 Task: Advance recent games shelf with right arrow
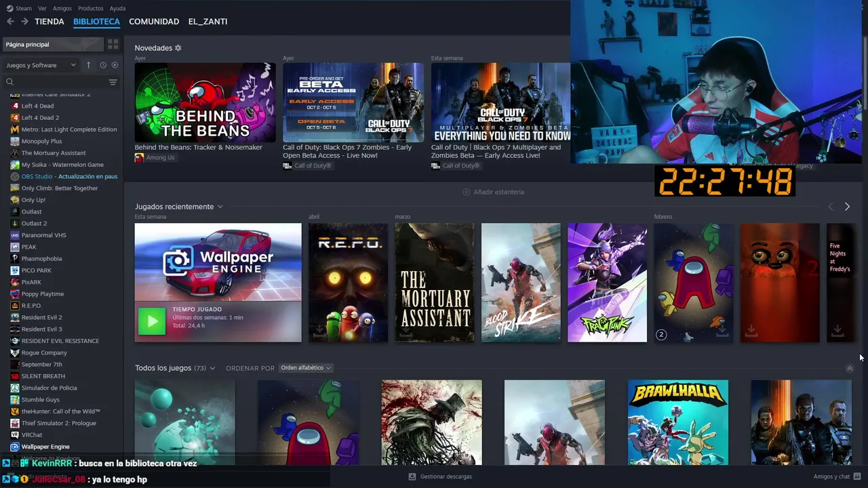(847, 207)
